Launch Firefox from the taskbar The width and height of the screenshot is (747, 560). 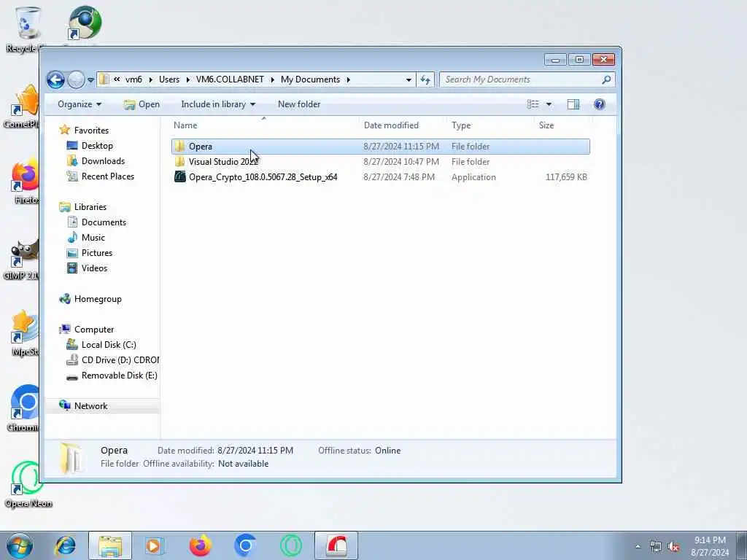(200, 545)
